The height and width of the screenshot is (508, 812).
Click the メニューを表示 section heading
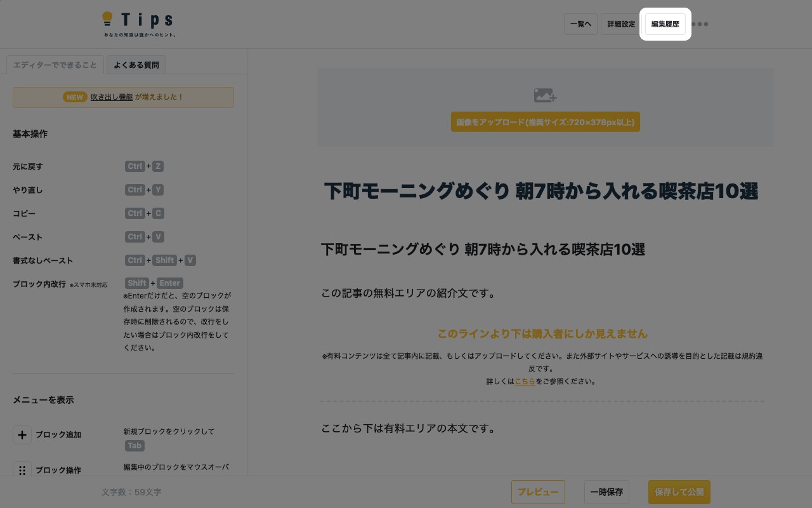(x=43, y=400)
